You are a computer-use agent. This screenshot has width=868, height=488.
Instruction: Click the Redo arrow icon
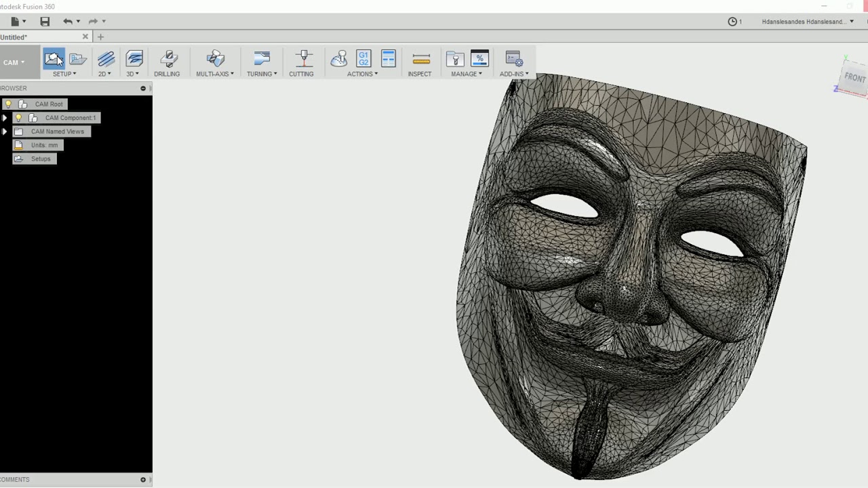tap(94, 22)
